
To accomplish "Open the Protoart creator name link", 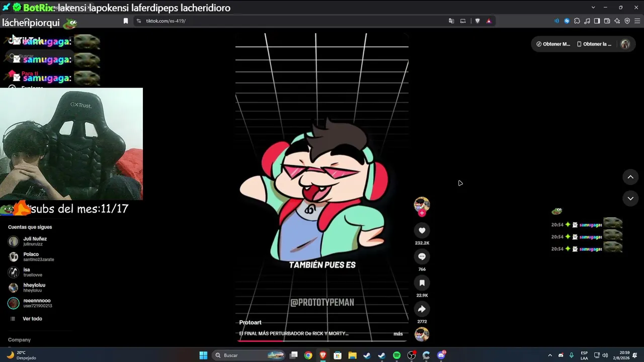I will (x=250, y=323).
